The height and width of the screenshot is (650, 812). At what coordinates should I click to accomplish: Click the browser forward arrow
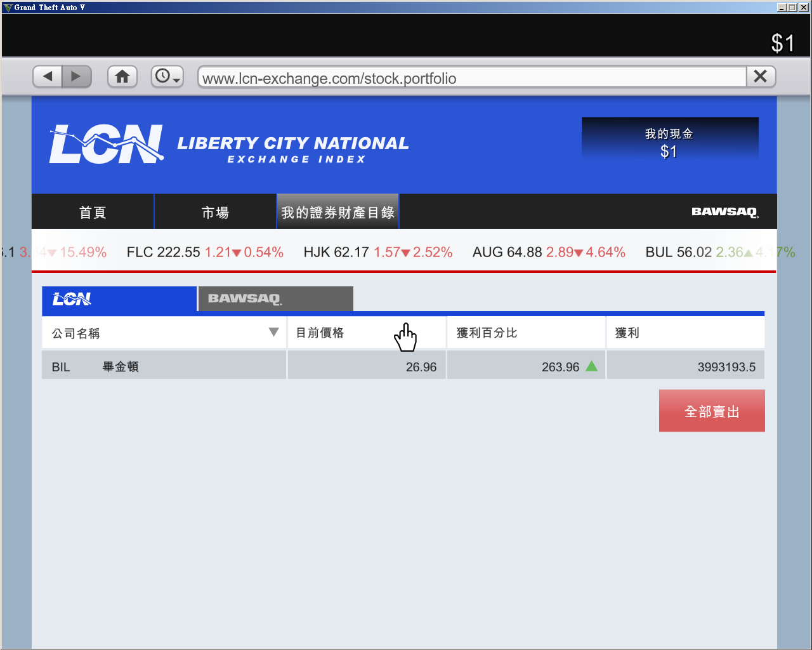[77, 77]
